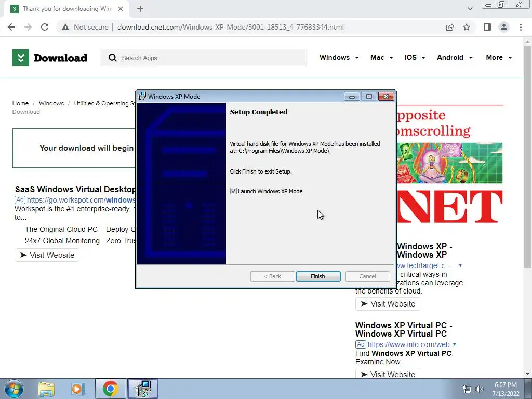Image resolution: width=532 pixels, height=399 pixels.
Task: Click the page vertical scrollbar
Action: [527, 156]
